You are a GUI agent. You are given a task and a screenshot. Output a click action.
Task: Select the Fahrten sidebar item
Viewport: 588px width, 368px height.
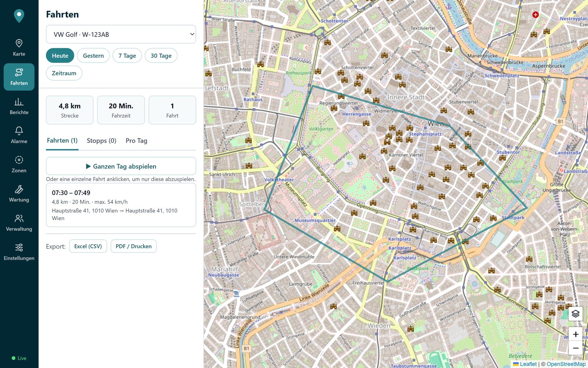coord(19,77)
